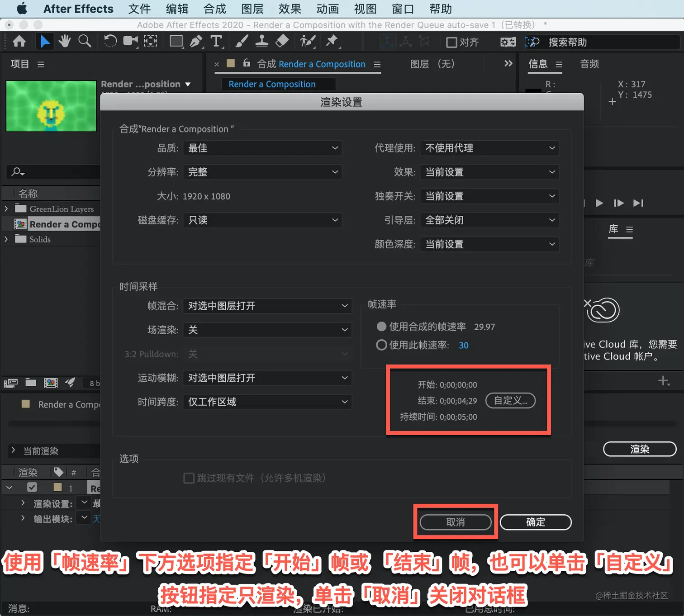
Task: Expand hidden panels with double chevron
Action: 508,63
